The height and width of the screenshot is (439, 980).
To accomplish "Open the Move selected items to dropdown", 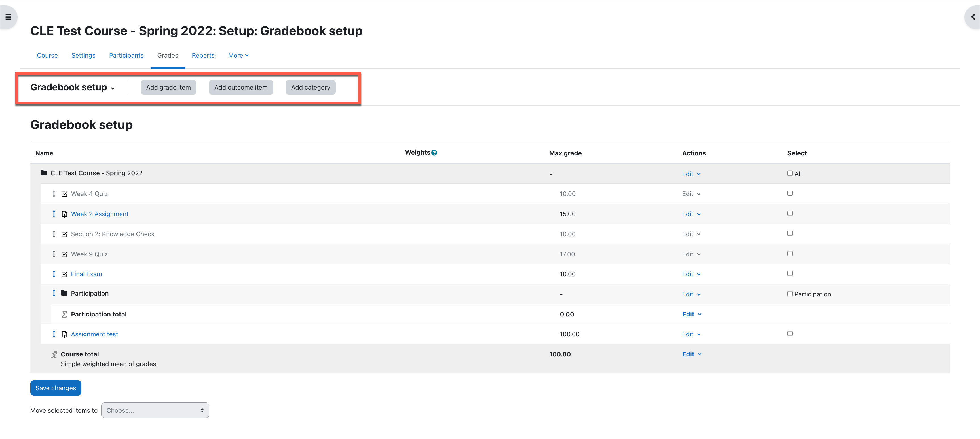I will click(x=155, y=410).
